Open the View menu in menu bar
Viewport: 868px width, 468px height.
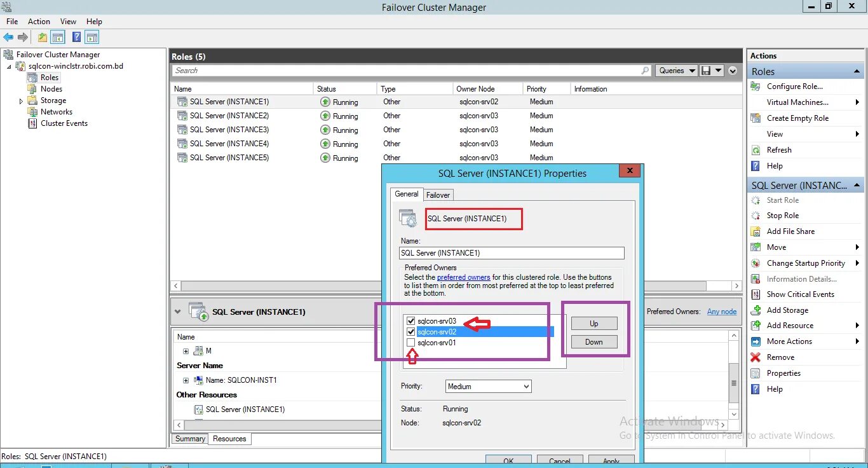tap(68, 22)
